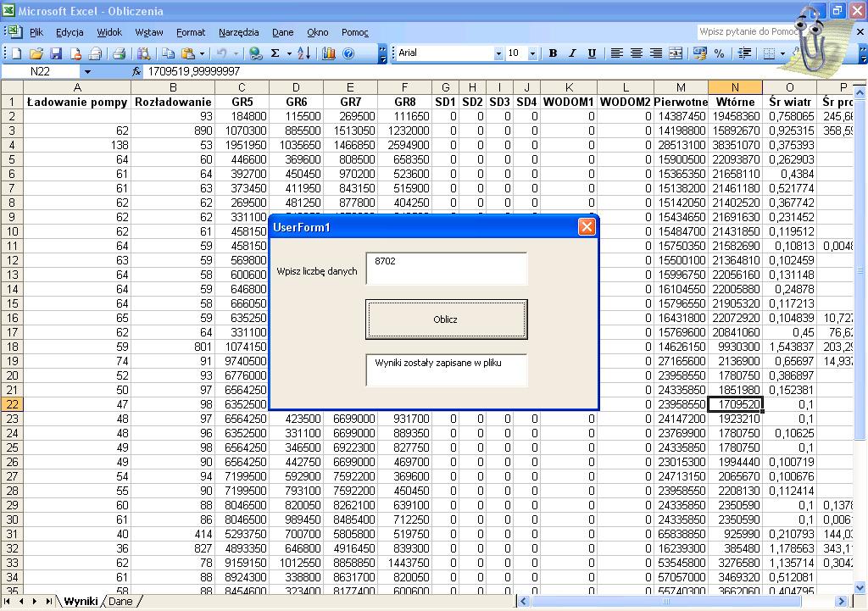Open the Wstaw menu
The height and width of the screenshot is (611, 868).
149,32
